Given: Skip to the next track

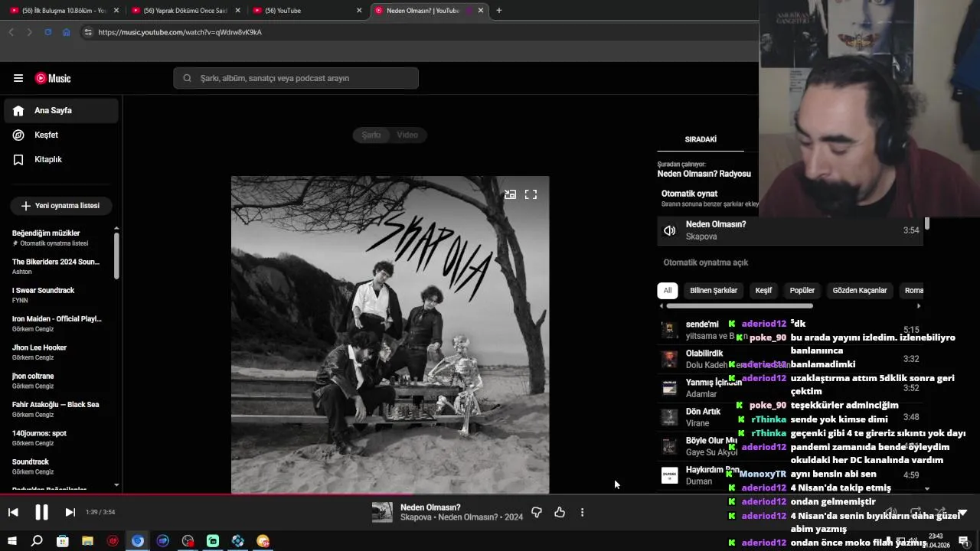Looking at the screenshot, I should click(70, 512).
